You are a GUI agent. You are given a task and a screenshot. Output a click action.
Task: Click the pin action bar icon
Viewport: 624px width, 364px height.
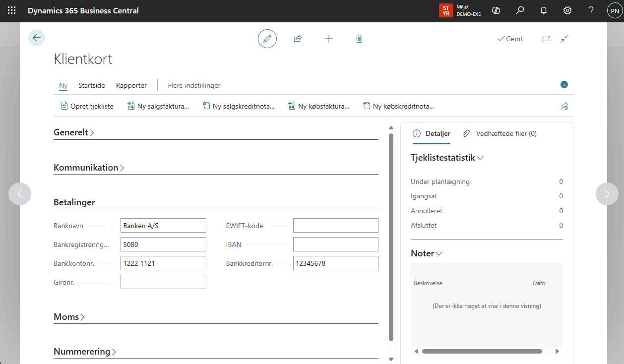(x=564, y=106)
